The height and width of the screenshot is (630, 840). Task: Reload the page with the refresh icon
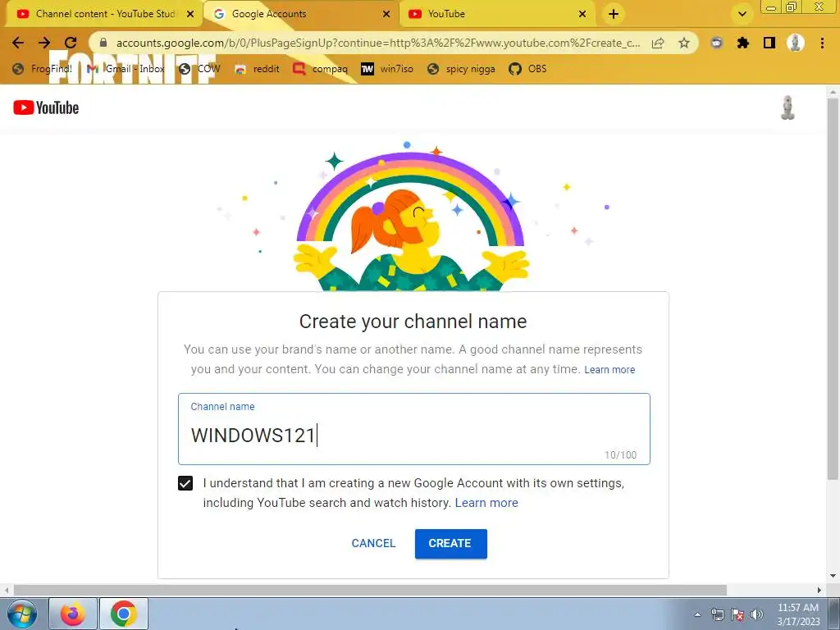pyautogui.click(x=71, y=43)
